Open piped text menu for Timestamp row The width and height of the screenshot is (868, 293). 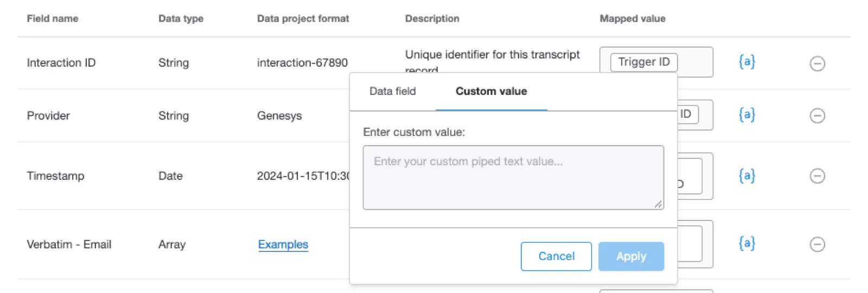click(x=747, y=176)
